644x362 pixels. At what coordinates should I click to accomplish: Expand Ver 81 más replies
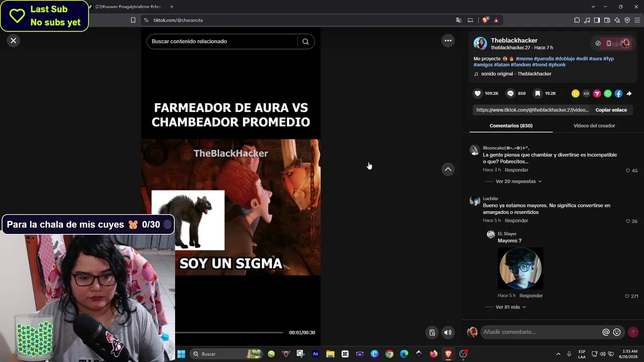(511, 307)
